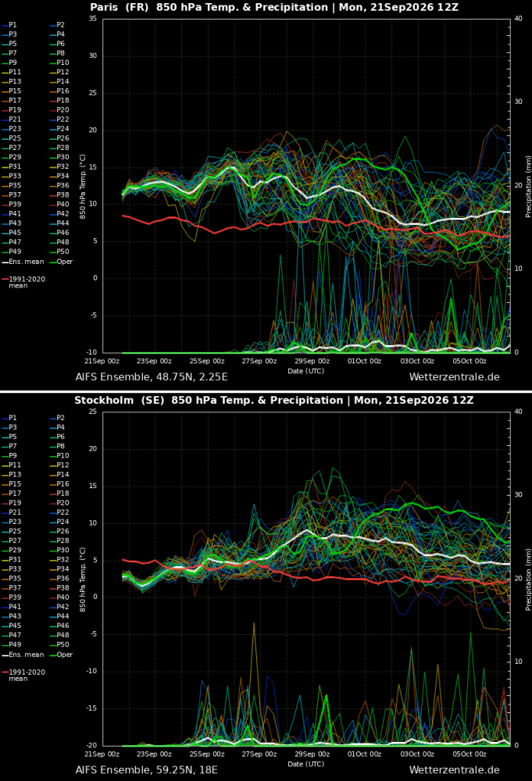The height and width of the screenshot is (781, 532).
Task: Select P23 legend entry in Stockholm chart
Action: pos(12,522)
